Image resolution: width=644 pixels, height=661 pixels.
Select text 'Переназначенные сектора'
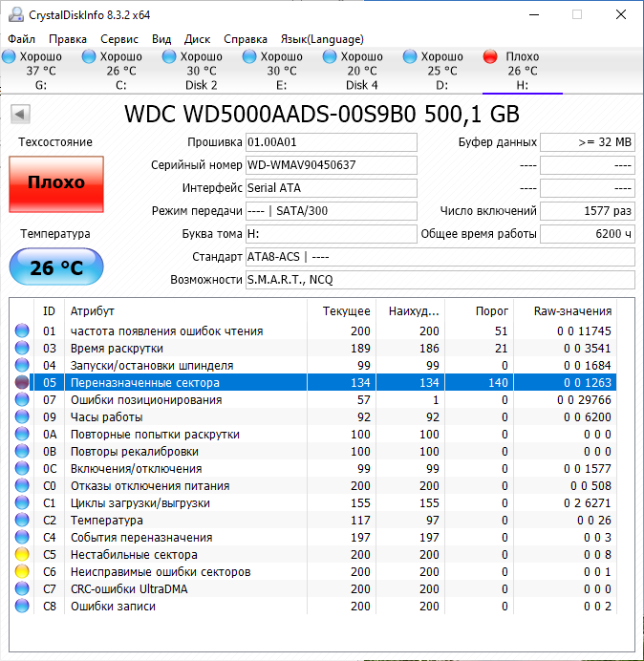coord(145,383)
